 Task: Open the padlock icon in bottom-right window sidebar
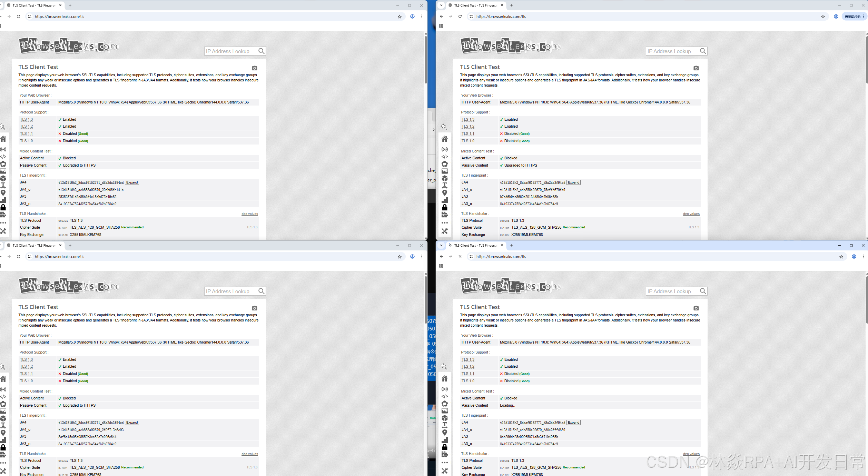(x=445, y=447)
